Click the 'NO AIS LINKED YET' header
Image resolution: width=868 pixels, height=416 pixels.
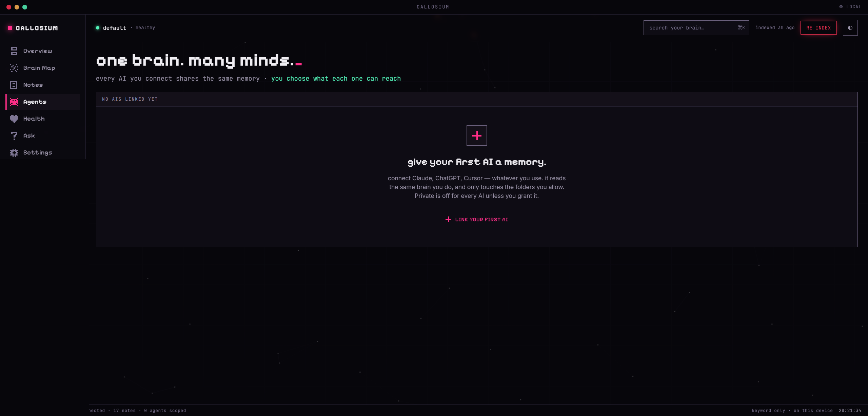pyautogui.click(x=130, y=99)
